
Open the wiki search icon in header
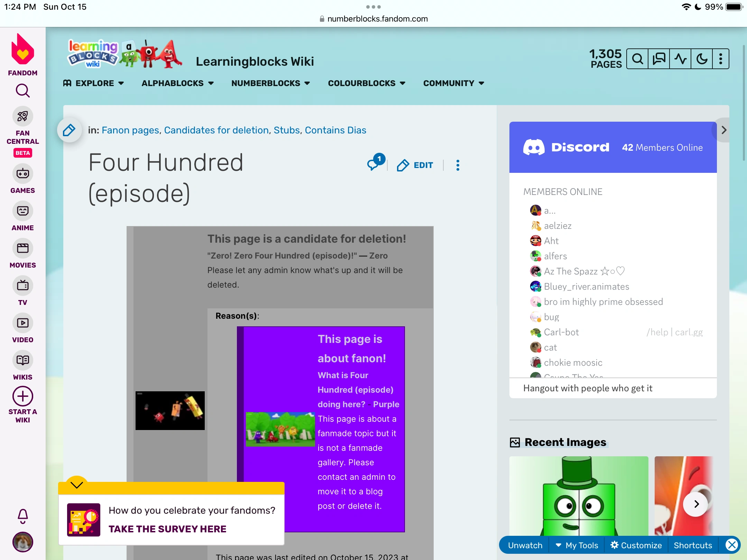pyautogui.click(x=637, y=59)
